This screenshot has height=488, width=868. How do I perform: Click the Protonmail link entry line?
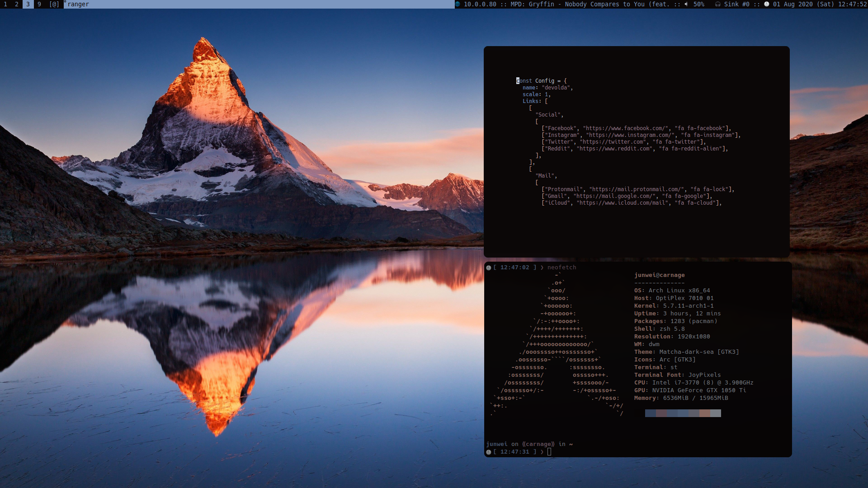[638, 189]
